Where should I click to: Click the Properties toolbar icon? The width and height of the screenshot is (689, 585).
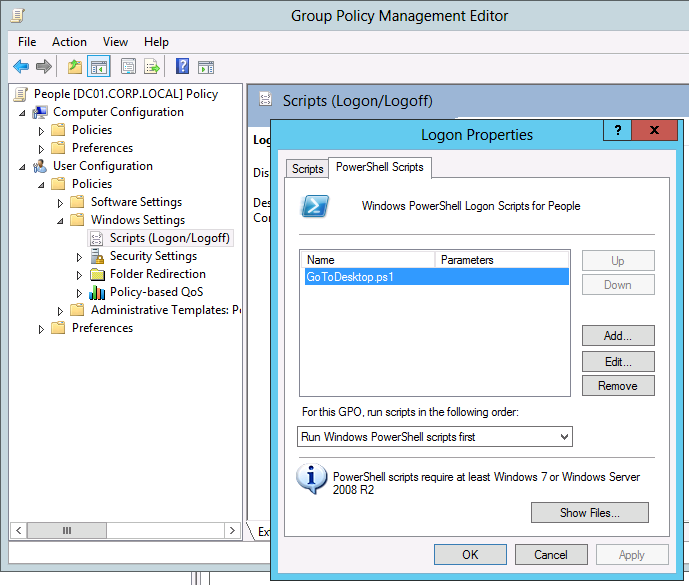point(128,67)
